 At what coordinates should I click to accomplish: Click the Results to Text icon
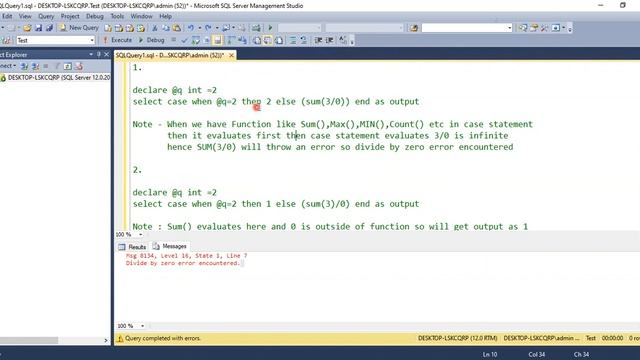click(257, 40)
